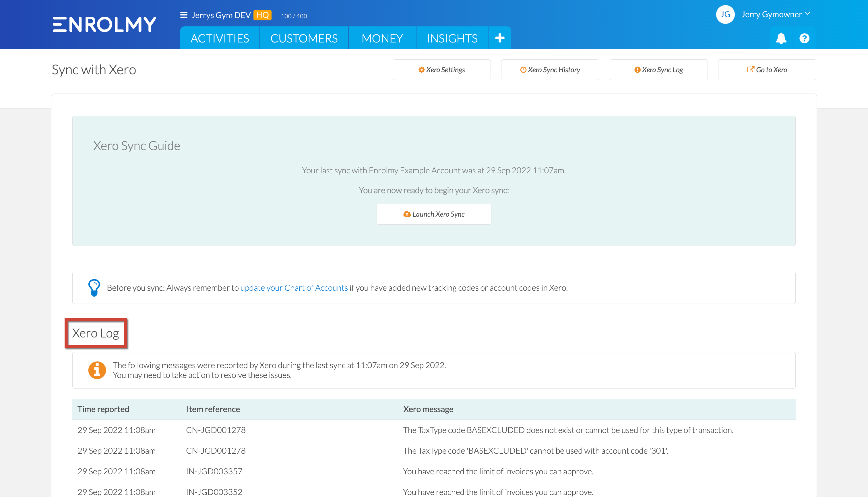Click the BASEXCLUDED does not exist message

pos(568,430)
